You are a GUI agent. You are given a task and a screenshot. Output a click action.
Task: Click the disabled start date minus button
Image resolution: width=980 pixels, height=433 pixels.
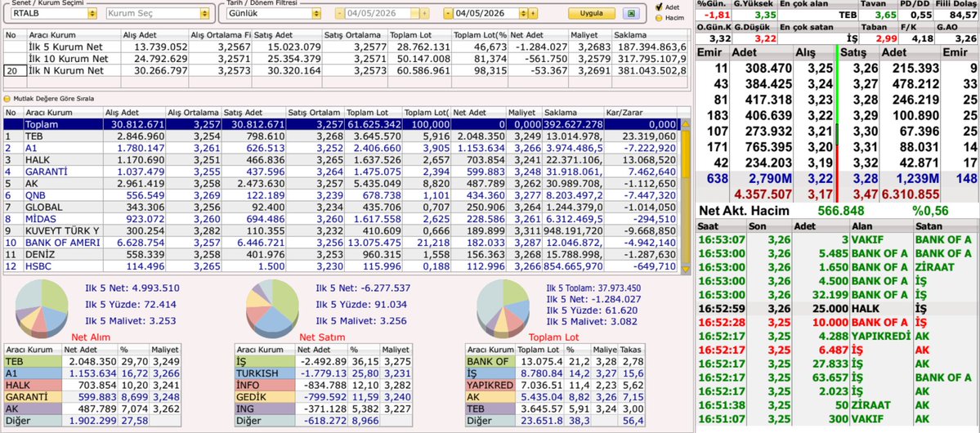click(340, 14)
